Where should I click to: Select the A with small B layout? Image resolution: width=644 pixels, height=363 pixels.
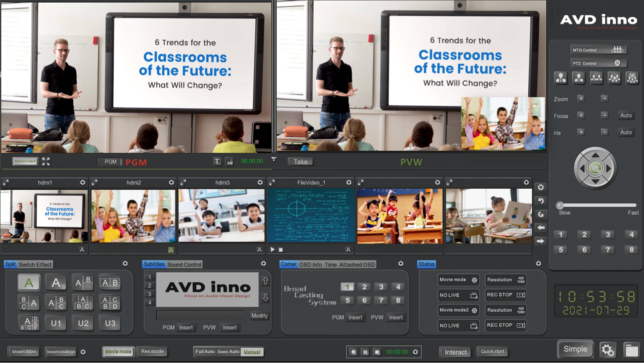tap(56, 283)
